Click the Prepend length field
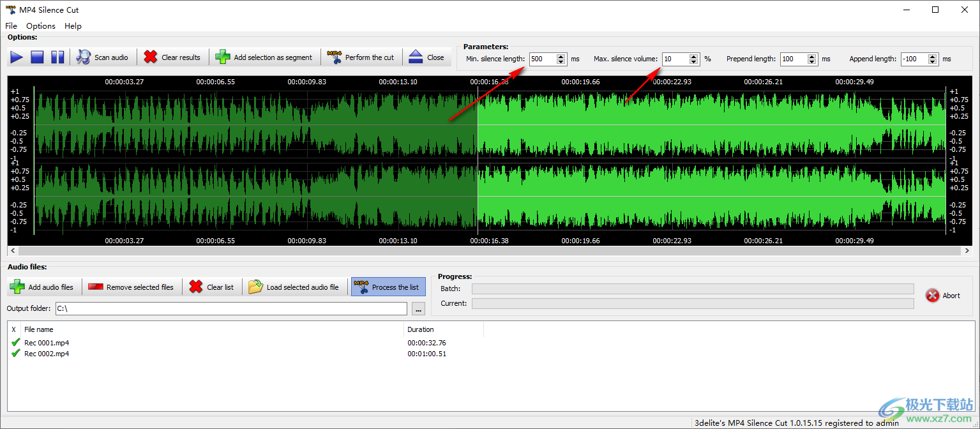 [794, 59]
